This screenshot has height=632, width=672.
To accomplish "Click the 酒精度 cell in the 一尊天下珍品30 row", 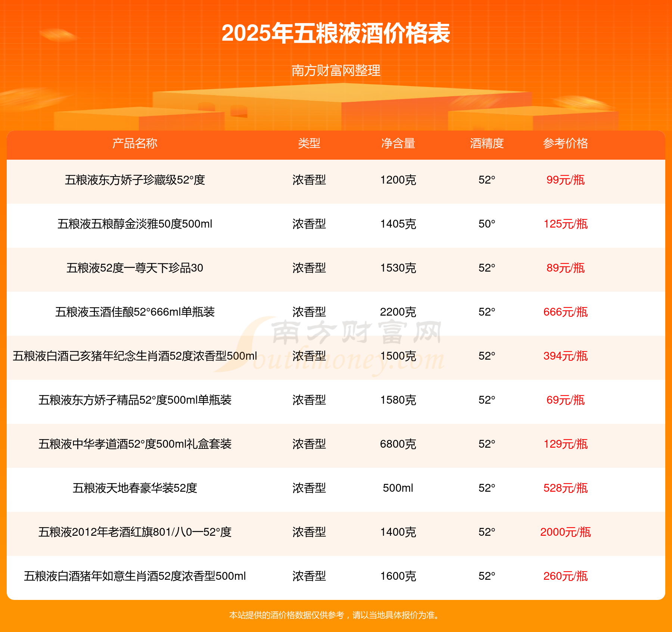I will coord(487,268).
